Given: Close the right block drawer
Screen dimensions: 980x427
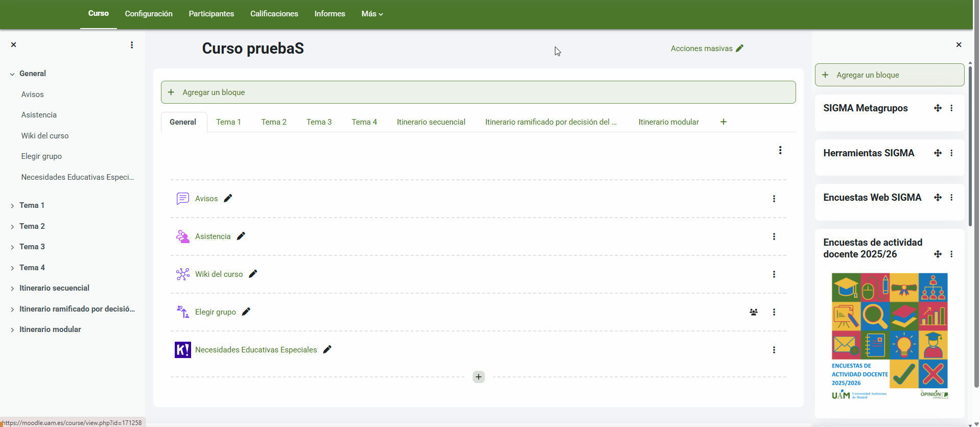Looking at the screenshot, I should tap(959, 45).
